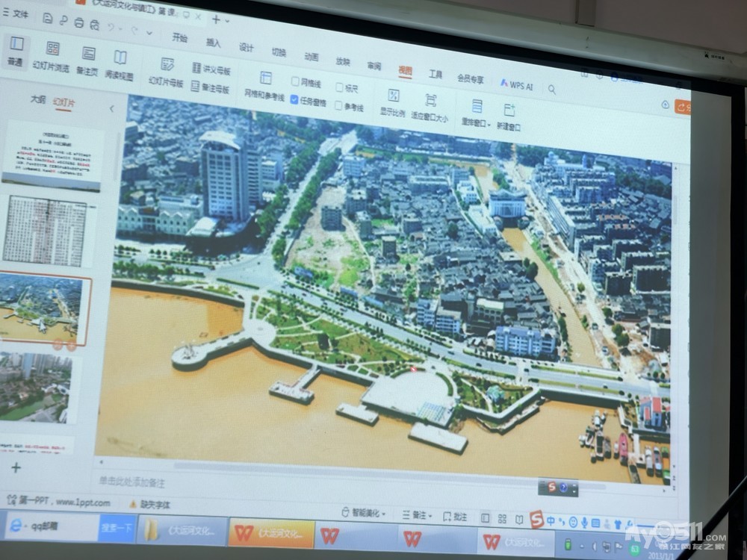The width and height of the screenshot is (747, 560).
Task: Uncheck the Task Pane (任务窗格) checkbox
Action: point(295,100)
